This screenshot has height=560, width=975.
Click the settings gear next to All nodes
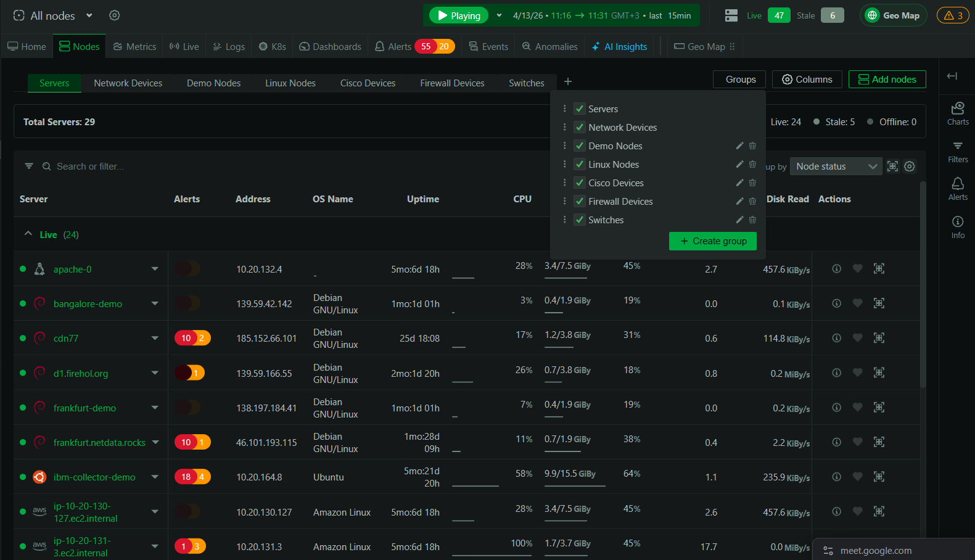pos(114,15)
